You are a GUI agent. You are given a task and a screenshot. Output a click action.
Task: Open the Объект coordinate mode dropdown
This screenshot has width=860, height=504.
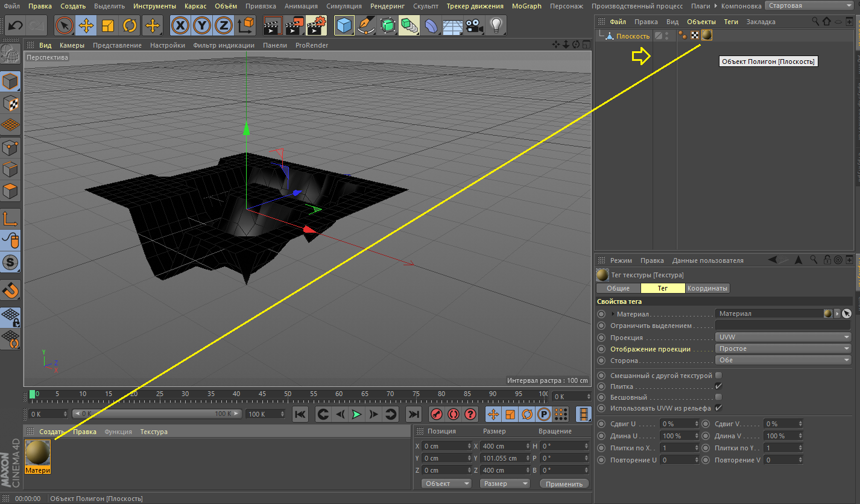(x=446, y=484)
